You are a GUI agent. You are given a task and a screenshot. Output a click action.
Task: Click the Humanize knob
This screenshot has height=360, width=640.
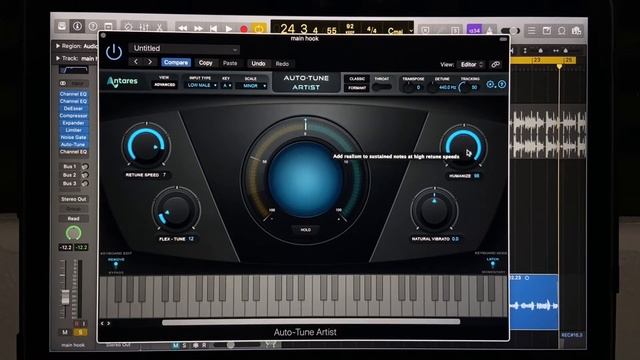[463, 147]
